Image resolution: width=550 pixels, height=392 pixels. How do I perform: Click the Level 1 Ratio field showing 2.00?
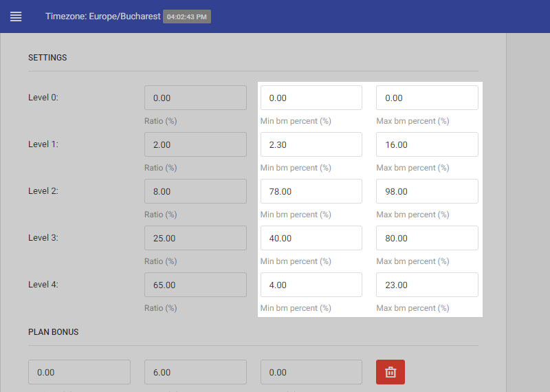195,144
